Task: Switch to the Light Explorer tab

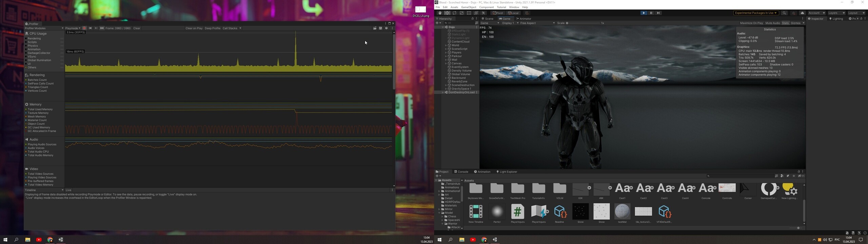Action: tap(507, 172)
